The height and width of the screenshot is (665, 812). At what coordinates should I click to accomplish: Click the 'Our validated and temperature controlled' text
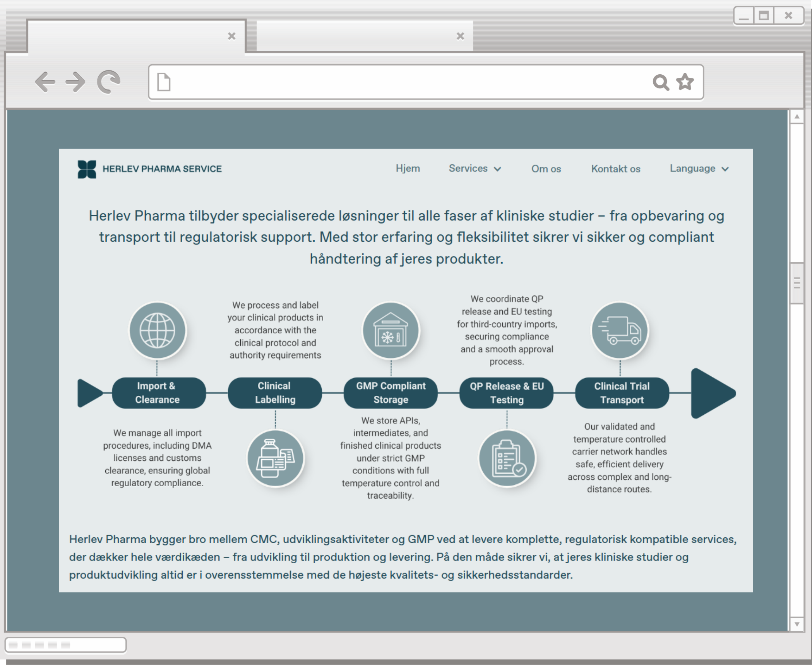click(619, 458)
